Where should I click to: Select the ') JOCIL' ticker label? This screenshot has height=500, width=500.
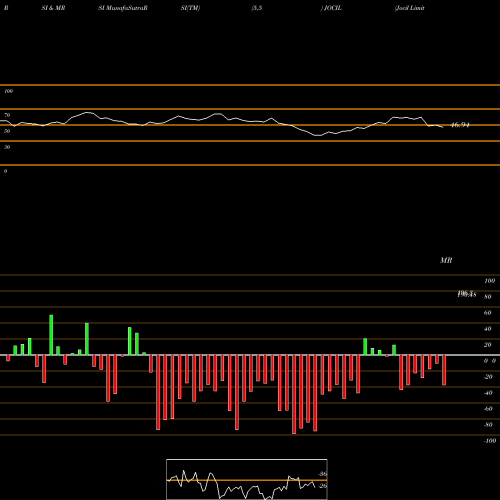331,8
